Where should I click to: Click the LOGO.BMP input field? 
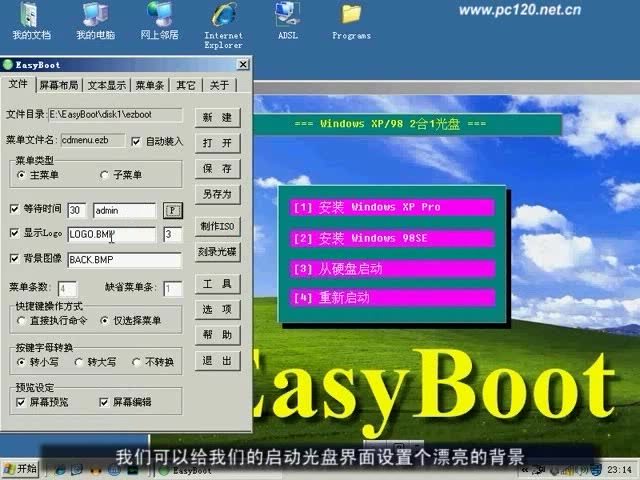(x=111, y=235)
